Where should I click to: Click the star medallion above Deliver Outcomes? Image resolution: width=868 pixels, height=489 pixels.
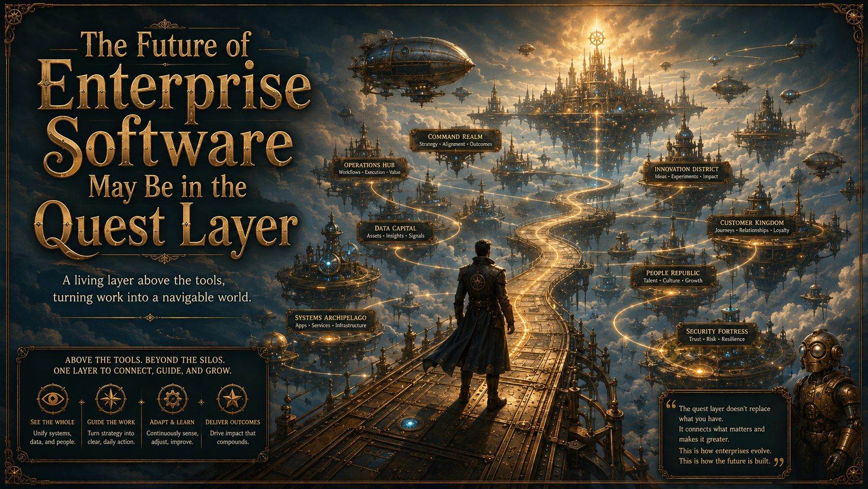[x=232, y=399]
